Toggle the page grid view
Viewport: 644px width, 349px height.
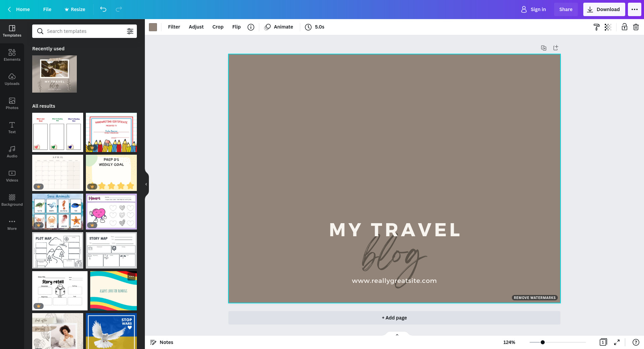click(x=603, y=342)
